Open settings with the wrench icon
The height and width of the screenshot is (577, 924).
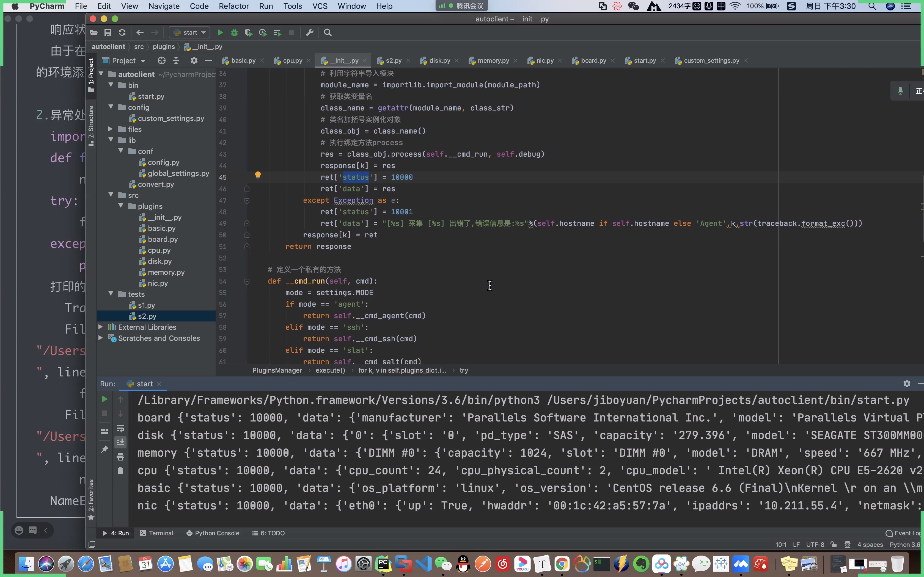click(310, 33)
